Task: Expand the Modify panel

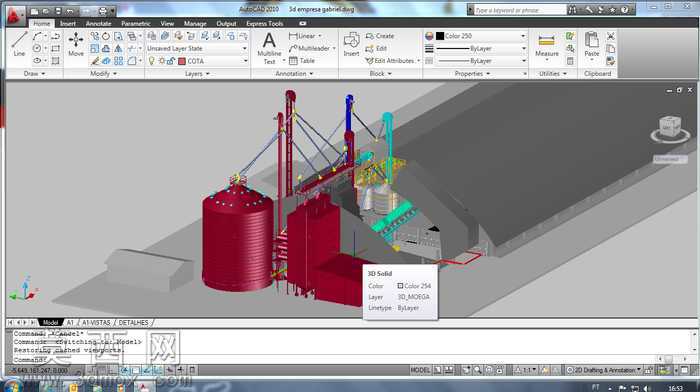Action: [x=104, y=74]
